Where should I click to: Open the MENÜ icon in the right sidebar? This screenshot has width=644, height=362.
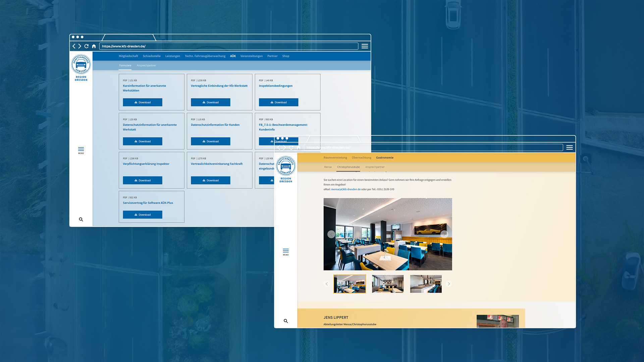pos(286,252)
